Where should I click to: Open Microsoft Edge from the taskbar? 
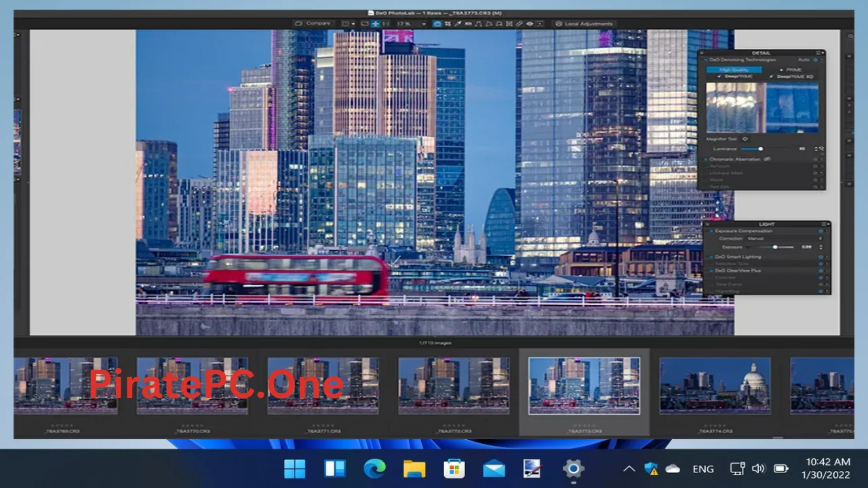point(374,468)
